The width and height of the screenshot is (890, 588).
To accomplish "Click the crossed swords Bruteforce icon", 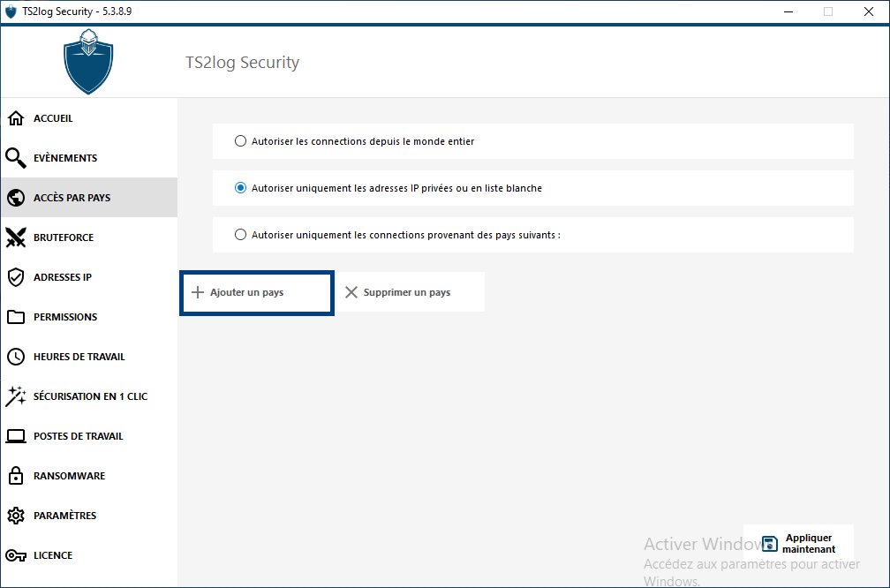I will (16, 237).
